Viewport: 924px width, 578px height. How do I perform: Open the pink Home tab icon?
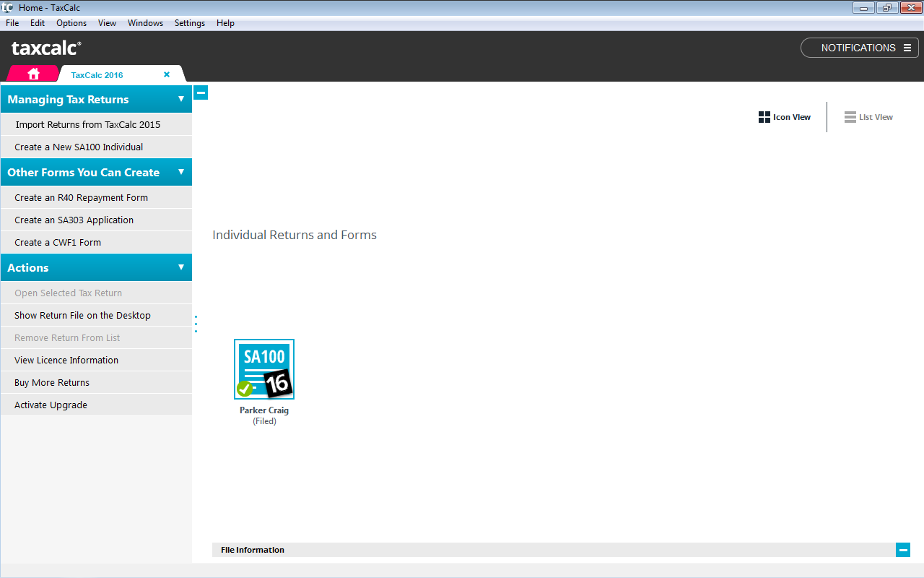coord(33,74)
